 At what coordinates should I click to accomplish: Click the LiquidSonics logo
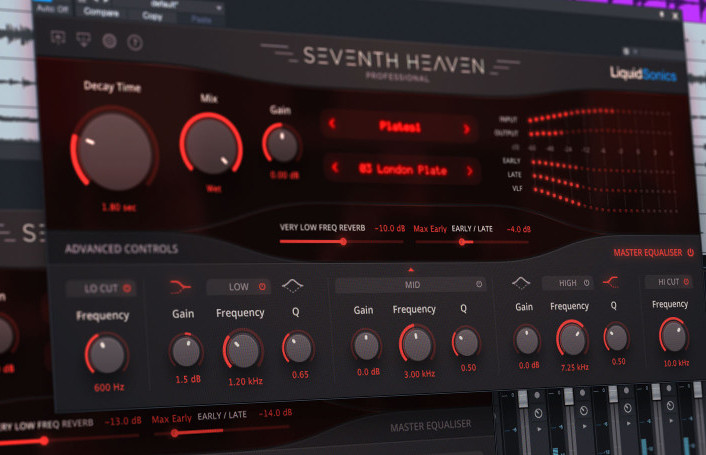(x=643, y=74)
